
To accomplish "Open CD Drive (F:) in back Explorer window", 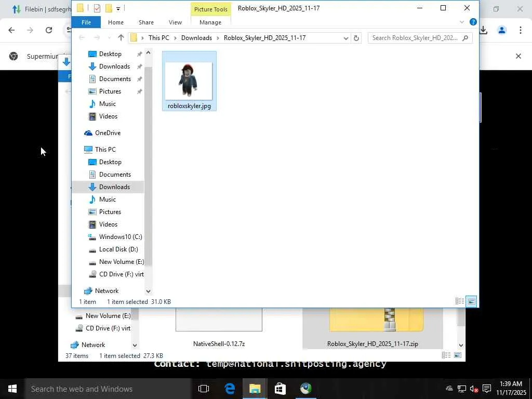I will pyautogui.click(x=108, y=328).
